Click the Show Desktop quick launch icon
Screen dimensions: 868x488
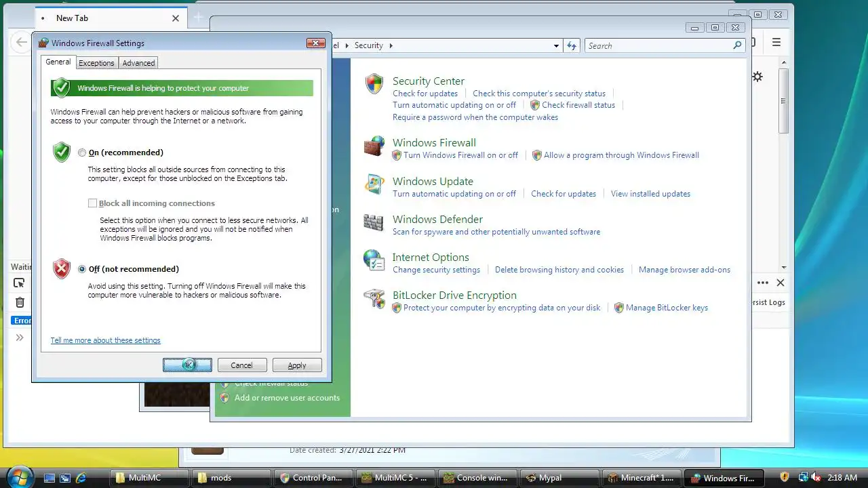[x=49, y=478]
